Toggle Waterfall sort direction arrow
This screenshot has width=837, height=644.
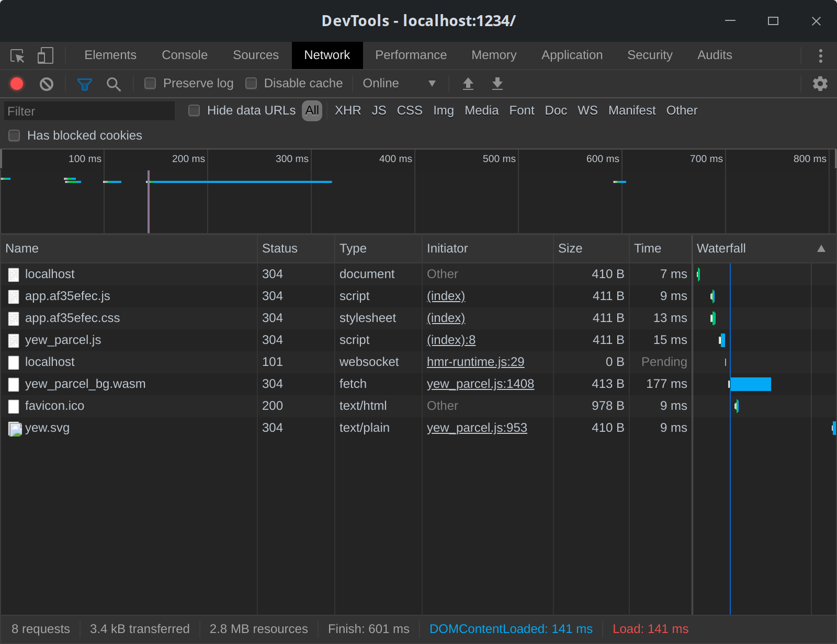[x=821, y=249]
